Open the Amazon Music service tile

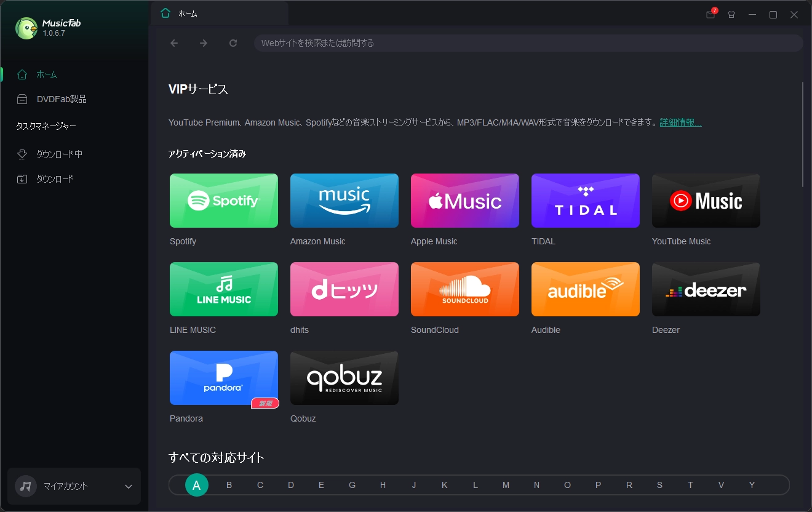click(344, 201)
